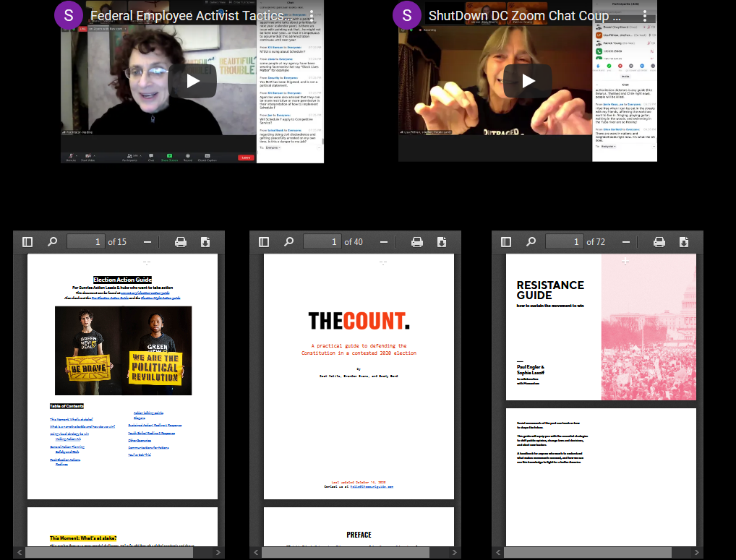Click the 'Election Action Guide' title text
This screenshot has width=736, height=560.
tap(122, 280)
